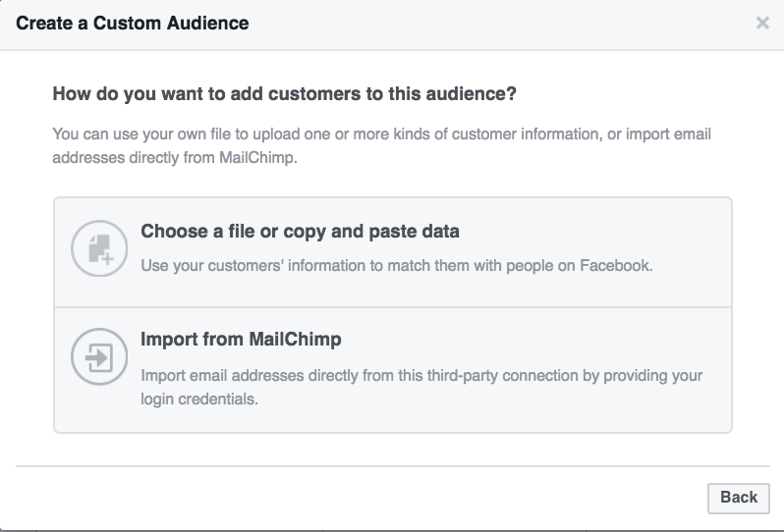Click blank space right of "Import from MailChimp"
The width and height of the screenshot is (784, 532).
tap(530, 340)
